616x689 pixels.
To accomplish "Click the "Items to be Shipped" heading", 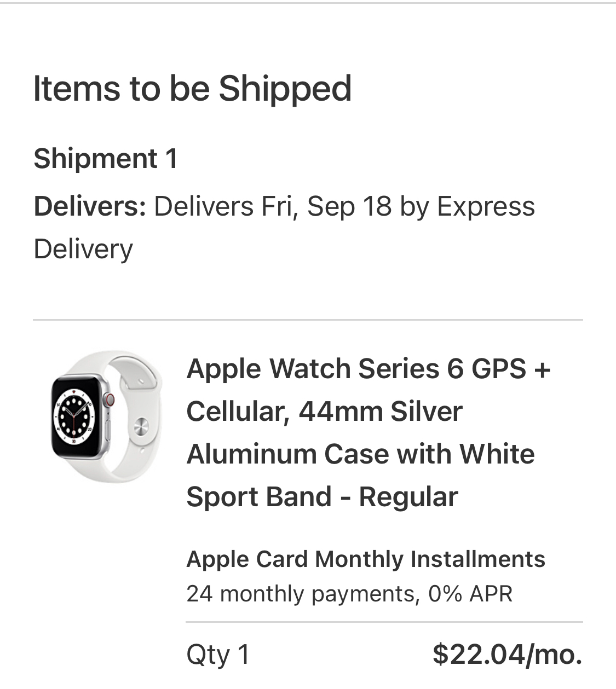I will pyautogui.click(x=192, y=89).
